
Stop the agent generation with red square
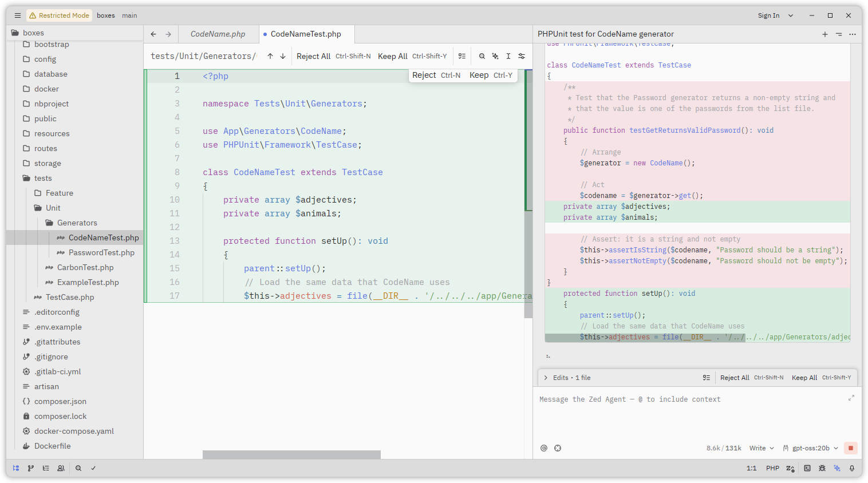(850, 448)
